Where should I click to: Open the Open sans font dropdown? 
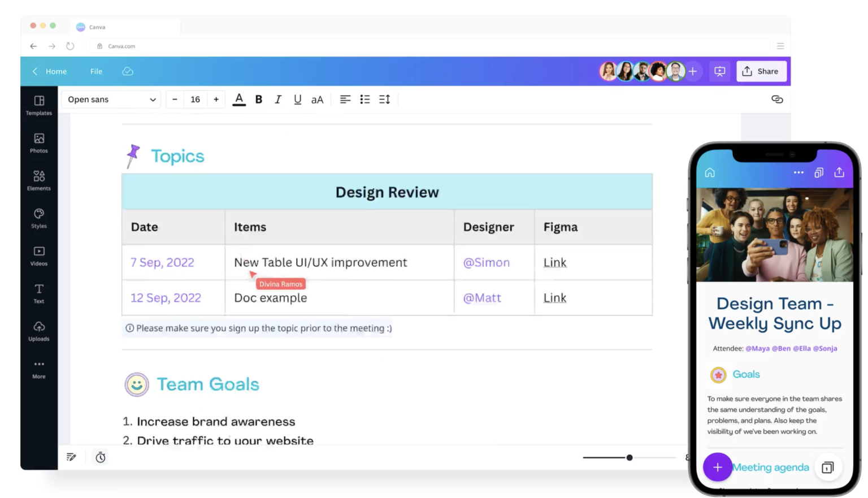(x=111, y=99)
